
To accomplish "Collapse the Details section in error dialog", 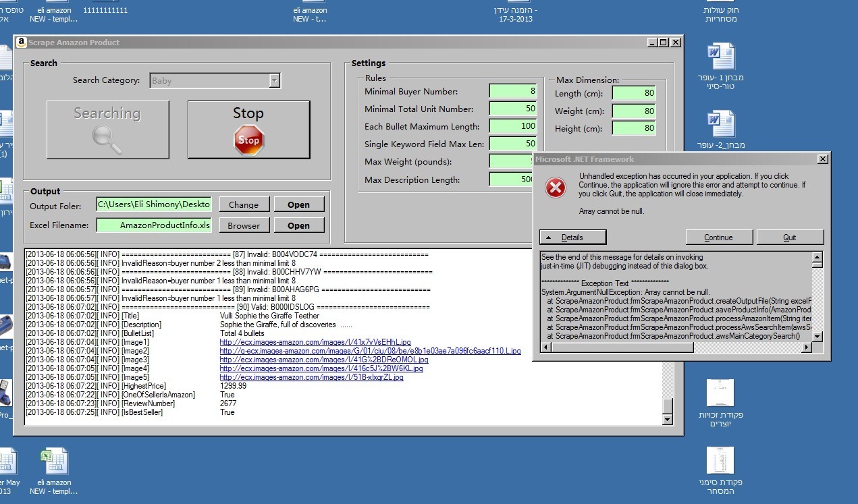I will pyautogui.click(x=572, y=237).
